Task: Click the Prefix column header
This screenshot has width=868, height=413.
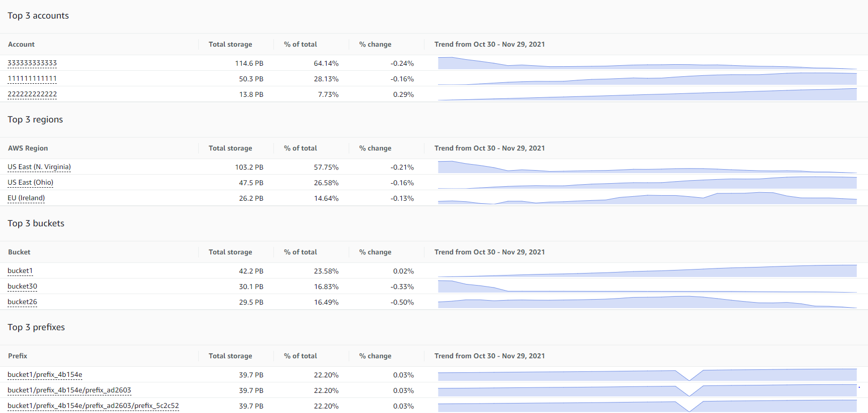Action: tap(18, 356)
